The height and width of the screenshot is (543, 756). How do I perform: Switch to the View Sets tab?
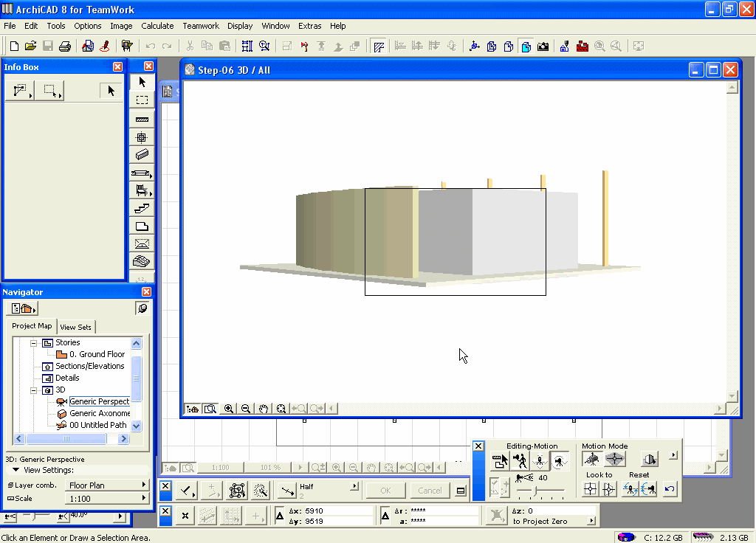(76, 327)
